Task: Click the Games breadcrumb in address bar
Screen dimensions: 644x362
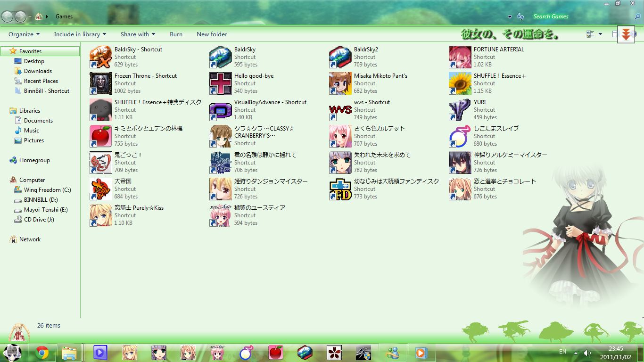Action: 64,16
